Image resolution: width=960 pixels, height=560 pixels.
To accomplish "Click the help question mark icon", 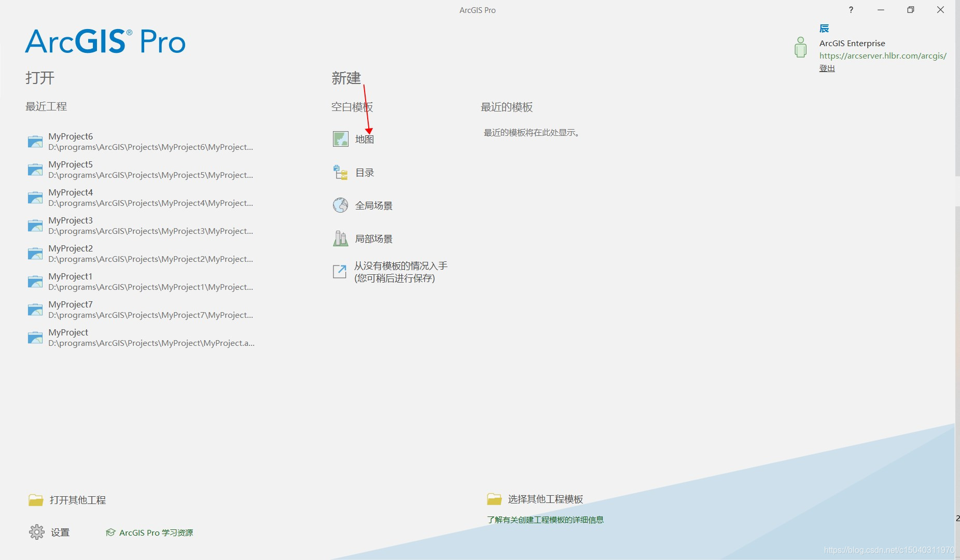I will coord(851,10).
